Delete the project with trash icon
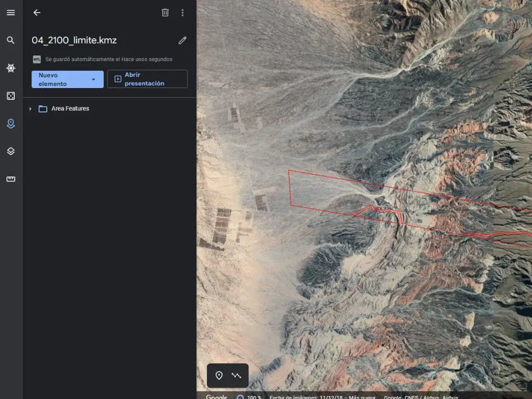This screenshot has width=532, height=399. [x=165, y=12]
